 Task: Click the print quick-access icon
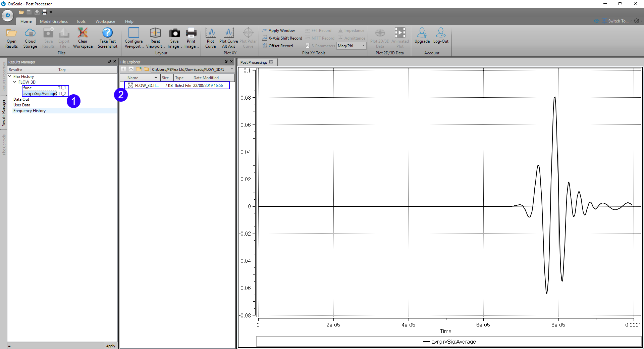tap(44, 12)
